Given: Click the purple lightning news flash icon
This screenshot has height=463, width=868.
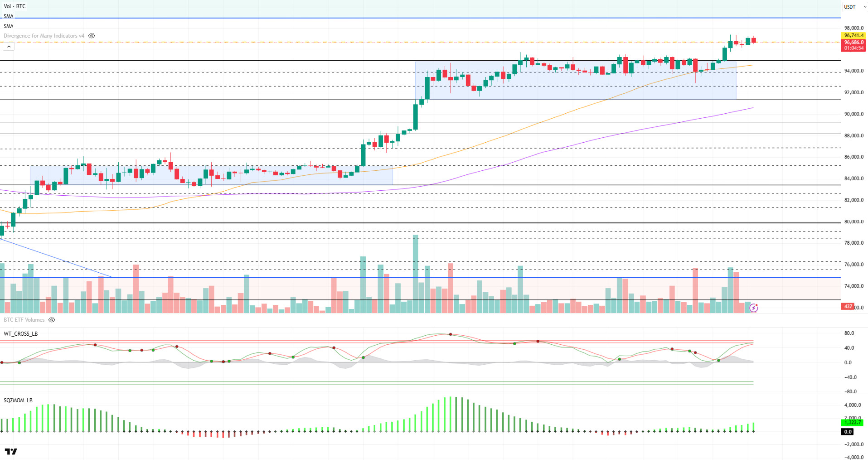Looking at the screenshot, I should [x=753, y=308].
